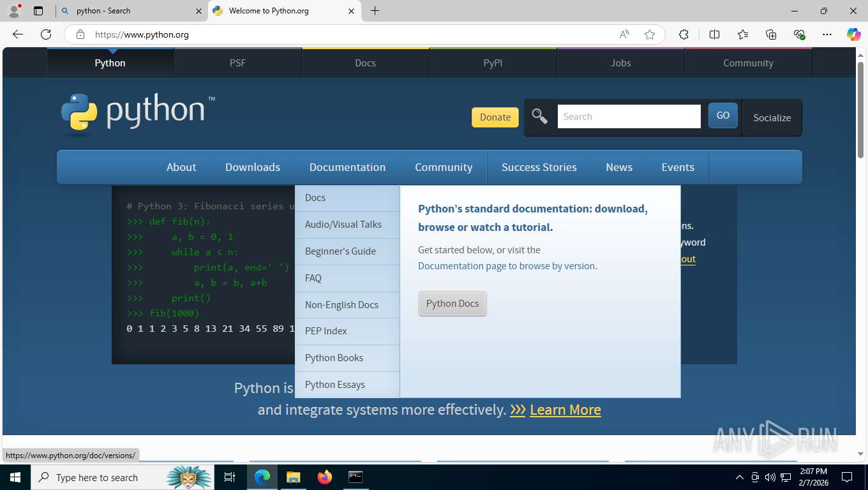Click the python logo at the page top
Viewport: 868px width, 490px height.
pyautogui.click(x=138, y=114)
